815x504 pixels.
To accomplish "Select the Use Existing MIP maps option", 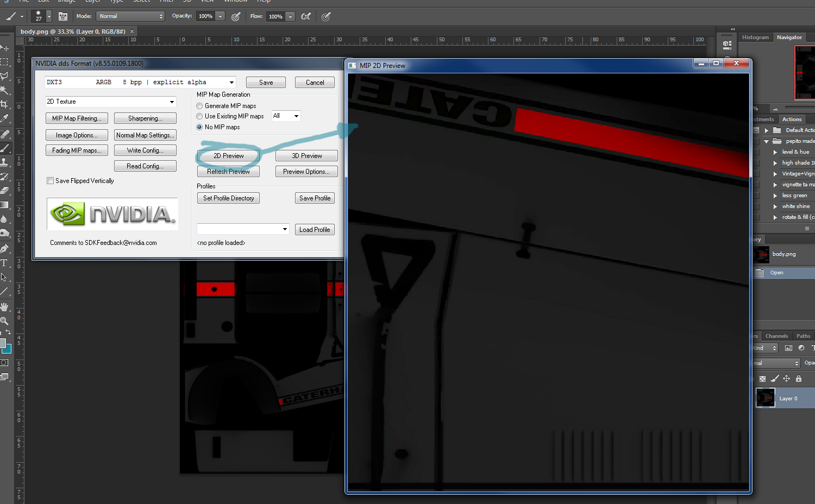I will (199, 116).
